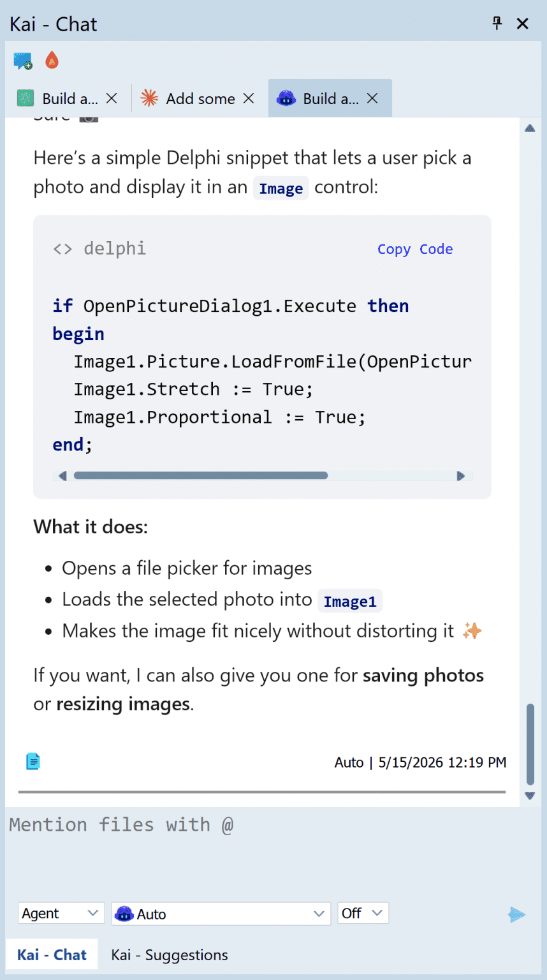
Task: Click the orange flame icon in the toolbar
Action: click(x=52, y=61)
